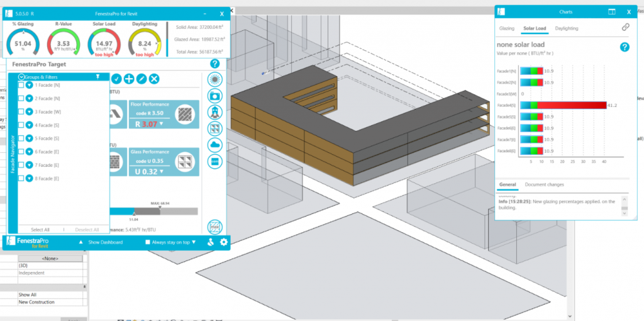This screenshot has height=321, width=644.
Task: Expand the 3 Facade [W] arrow
Action: [29, 111]
